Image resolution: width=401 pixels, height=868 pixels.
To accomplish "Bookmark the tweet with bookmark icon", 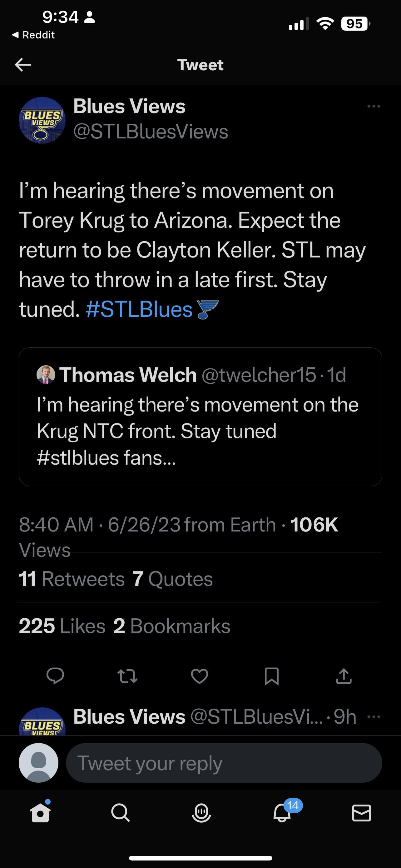I will 272,676.
